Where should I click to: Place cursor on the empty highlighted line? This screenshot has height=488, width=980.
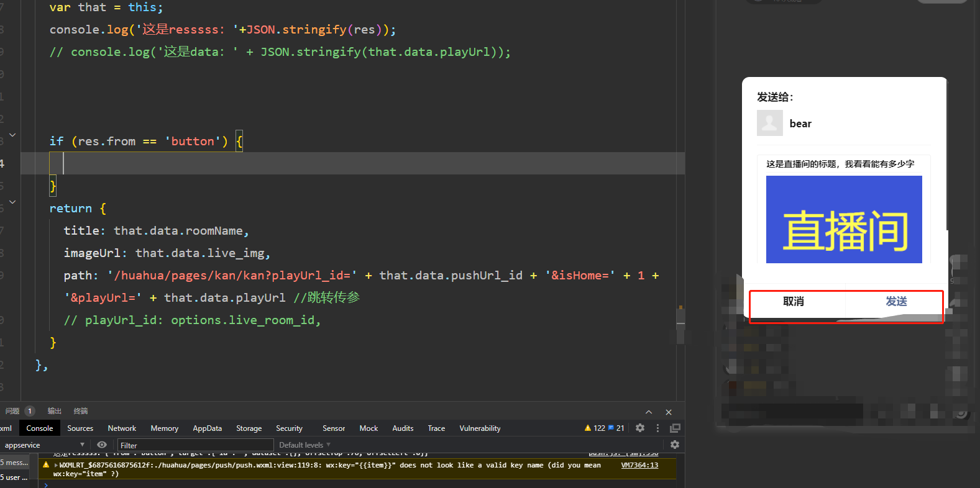[353, 163]
